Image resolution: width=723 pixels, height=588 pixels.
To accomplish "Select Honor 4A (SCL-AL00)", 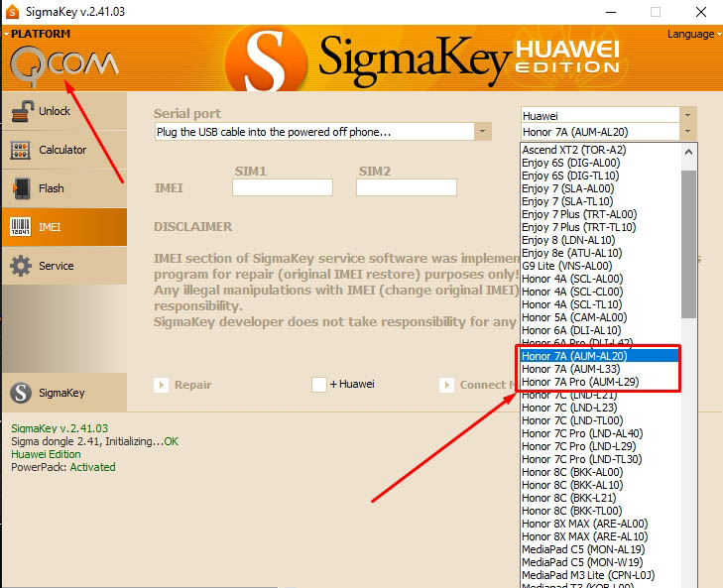I will coord(600,279).
